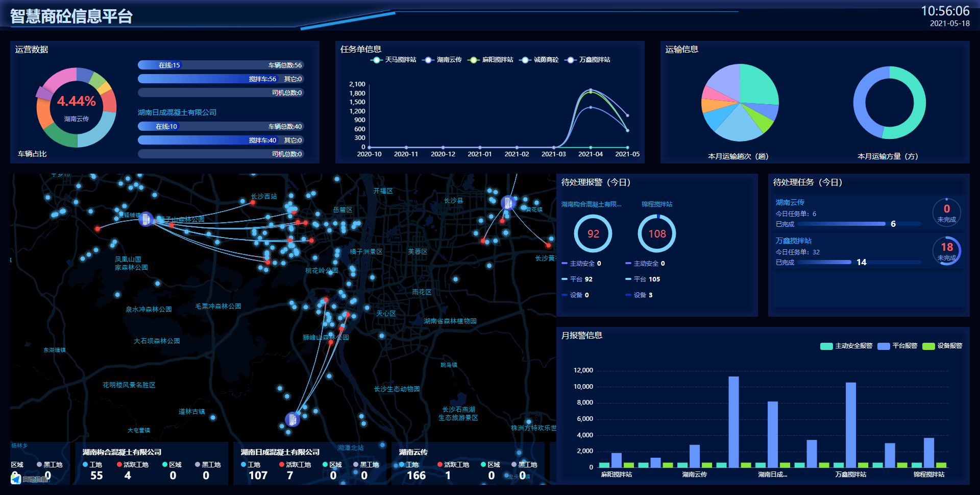Viewport: 980px width, 495px height.
Task: Toggle 平台报警 legend in monthly alarm chart
Action: (x=897, y=346)
